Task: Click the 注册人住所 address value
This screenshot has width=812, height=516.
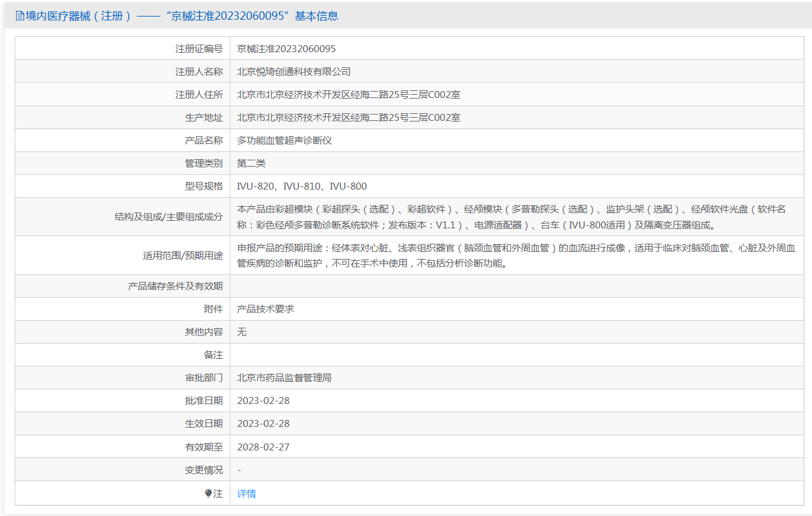Action: 349,95
